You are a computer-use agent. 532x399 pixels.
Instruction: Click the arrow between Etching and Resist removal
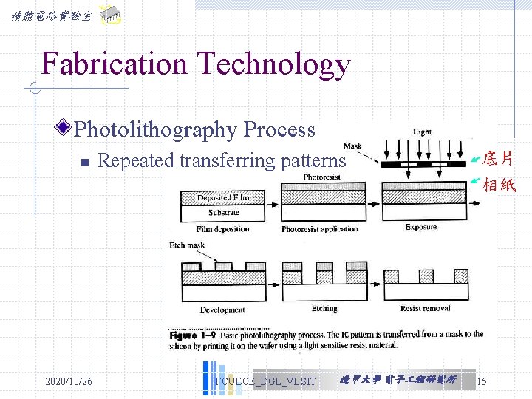375,284
